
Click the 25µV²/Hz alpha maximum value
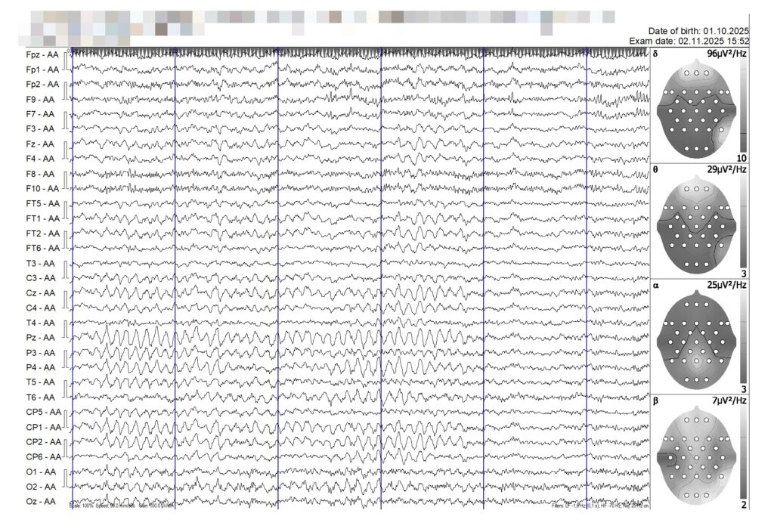pyautogui.click(x=726, y=286)
